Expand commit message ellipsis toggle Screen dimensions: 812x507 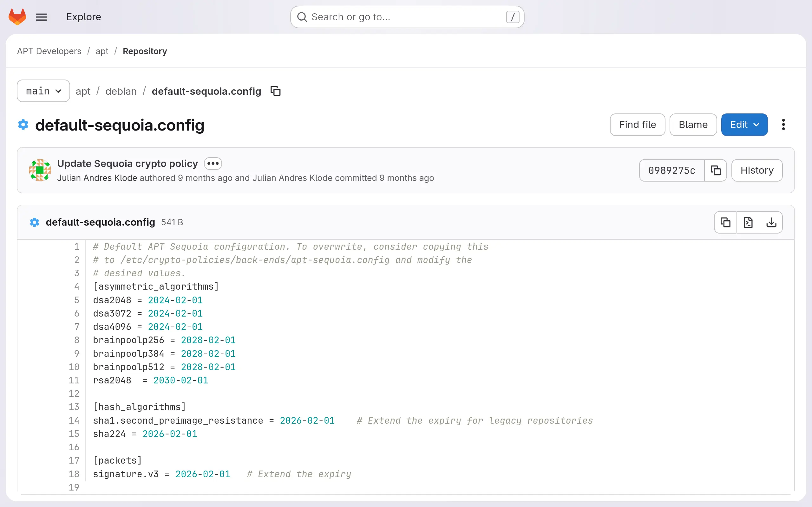(213, 164)
